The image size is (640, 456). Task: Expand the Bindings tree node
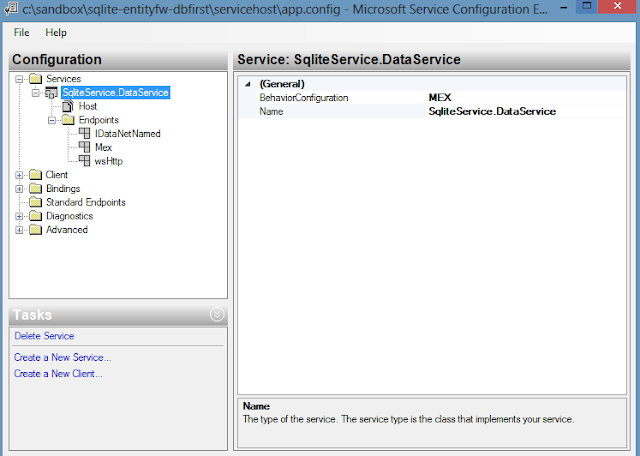click(19, 189)
